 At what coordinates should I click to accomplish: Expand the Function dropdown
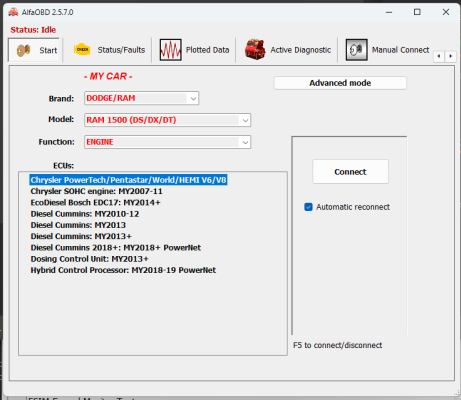click(245, 142)
